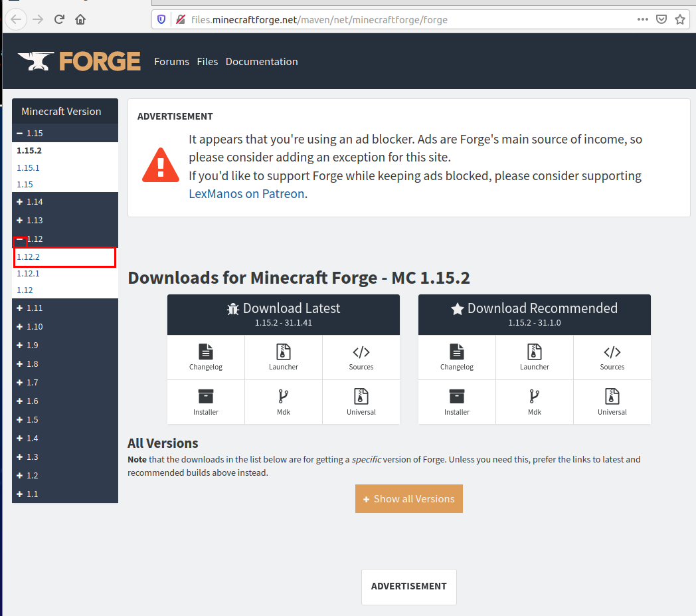The image size is (696, 616).
Task: Open the LexManos on Patreon link
Action: (x=246, y=194)
